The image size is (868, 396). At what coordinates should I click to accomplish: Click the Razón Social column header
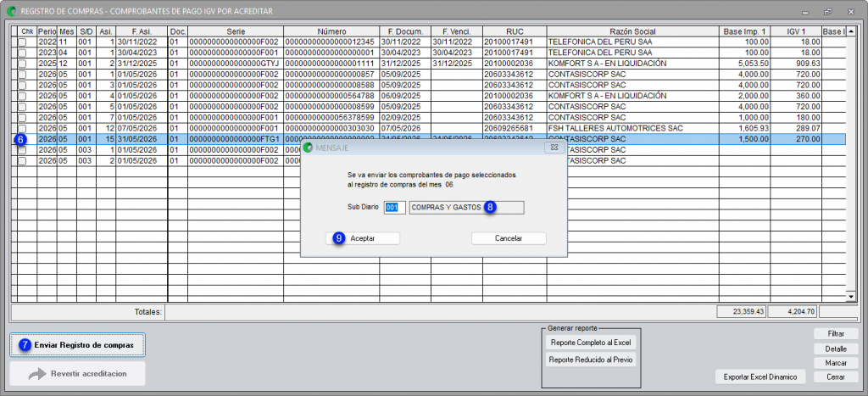pos(632,31)
